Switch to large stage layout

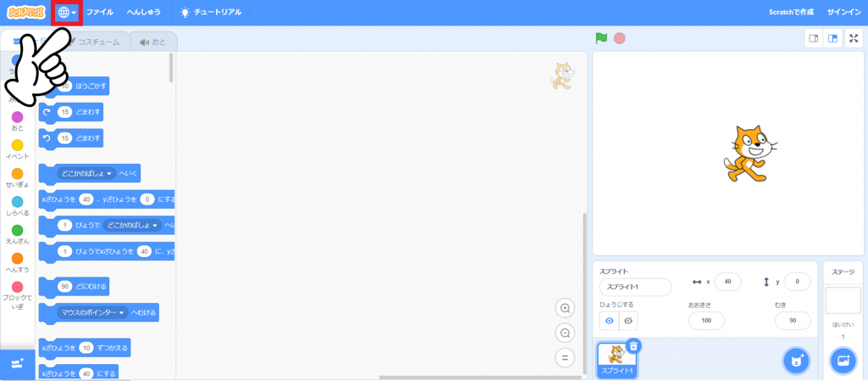click(832, 39)
